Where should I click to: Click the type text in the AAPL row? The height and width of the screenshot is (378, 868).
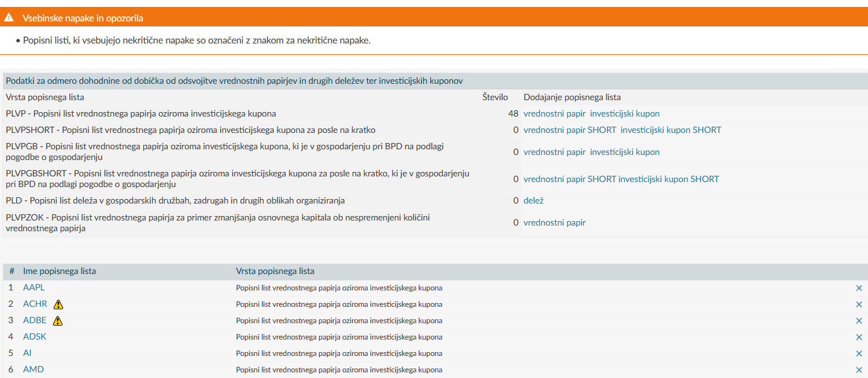click(339, 288)
